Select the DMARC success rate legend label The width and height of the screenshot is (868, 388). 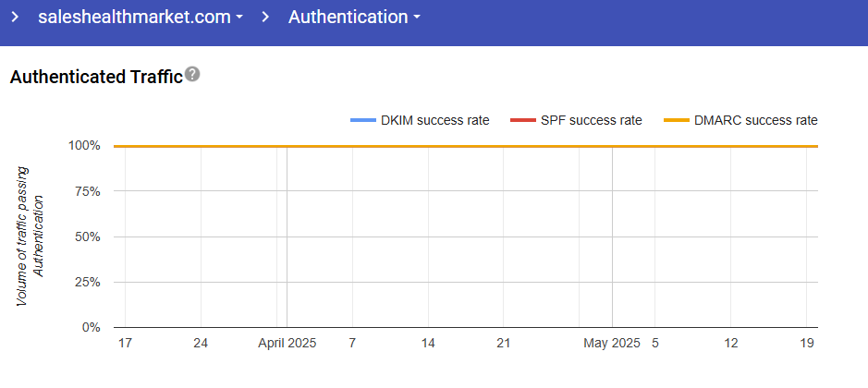[756, 120]
